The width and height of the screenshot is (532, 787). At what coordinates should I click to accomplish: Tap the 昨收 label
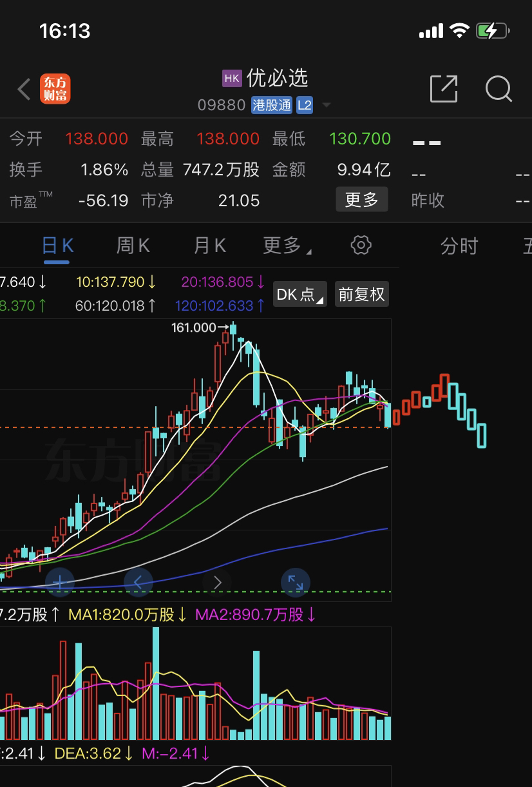428,200
